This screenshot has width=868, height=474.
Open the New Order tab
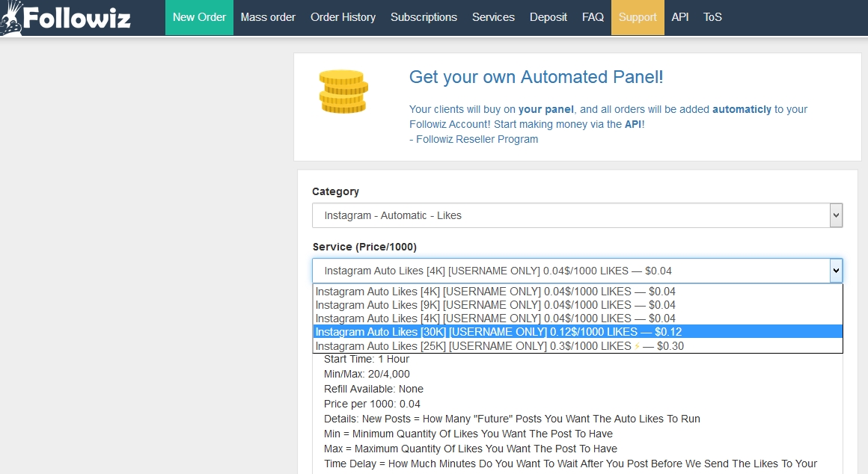pos(199,17)
